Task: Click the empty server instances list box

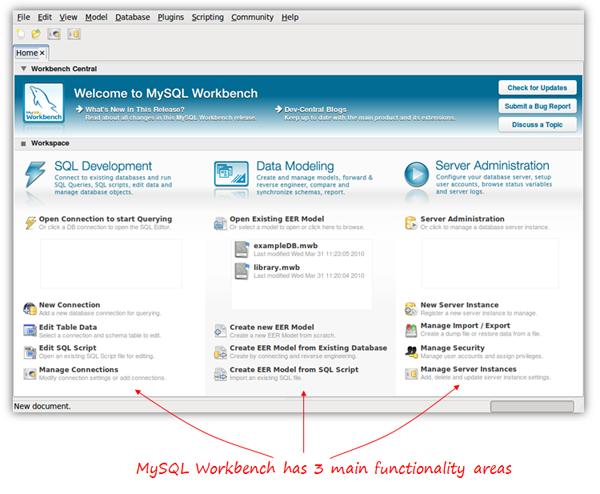Action: [490, 263]
